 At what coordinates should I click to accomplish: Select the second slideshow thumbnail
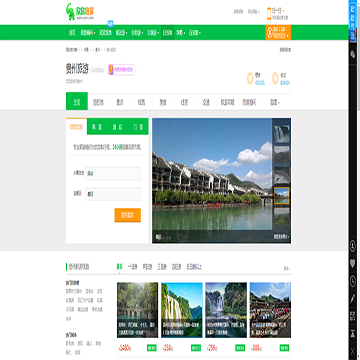point(282,154)
